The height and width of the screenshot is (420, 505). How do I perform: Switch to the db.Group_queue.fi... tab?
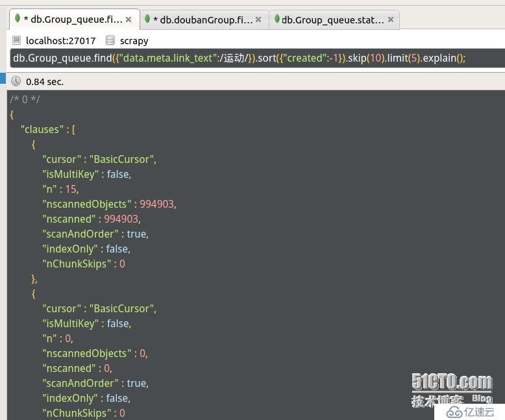74,19
